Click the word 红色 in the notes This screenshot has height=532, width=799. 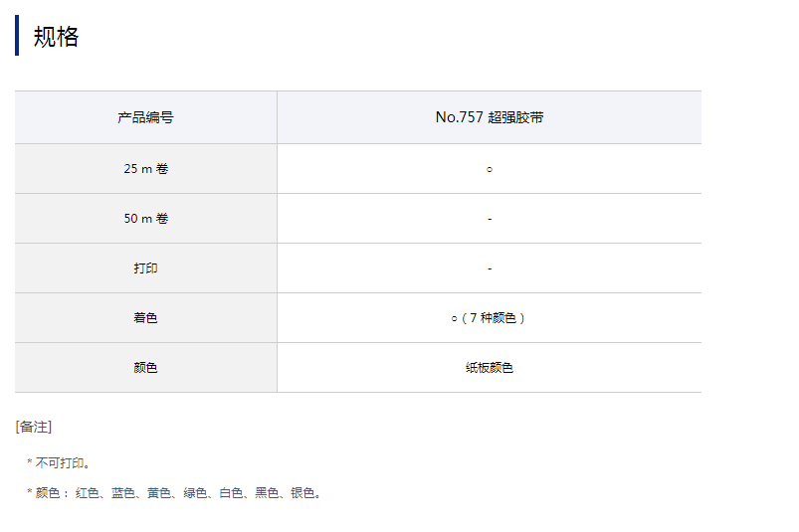[88, 493]
